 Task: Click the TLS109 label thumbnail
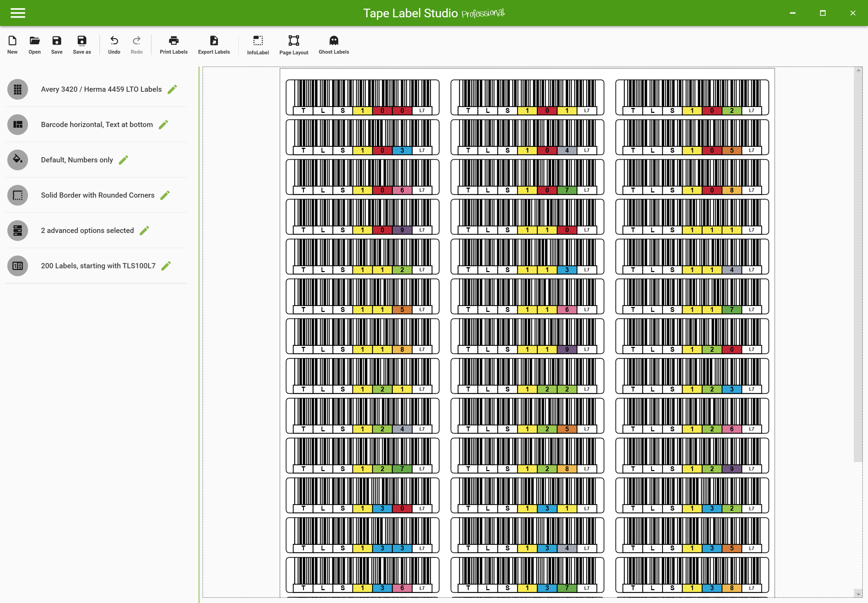[363, 216]
